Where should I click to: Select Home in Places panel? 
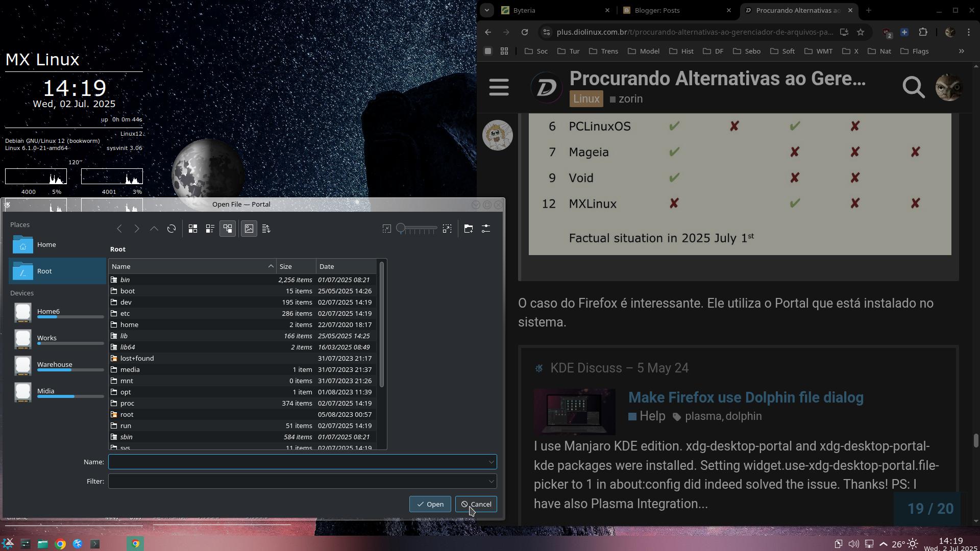pyautogui.click(x=57, y=245)
